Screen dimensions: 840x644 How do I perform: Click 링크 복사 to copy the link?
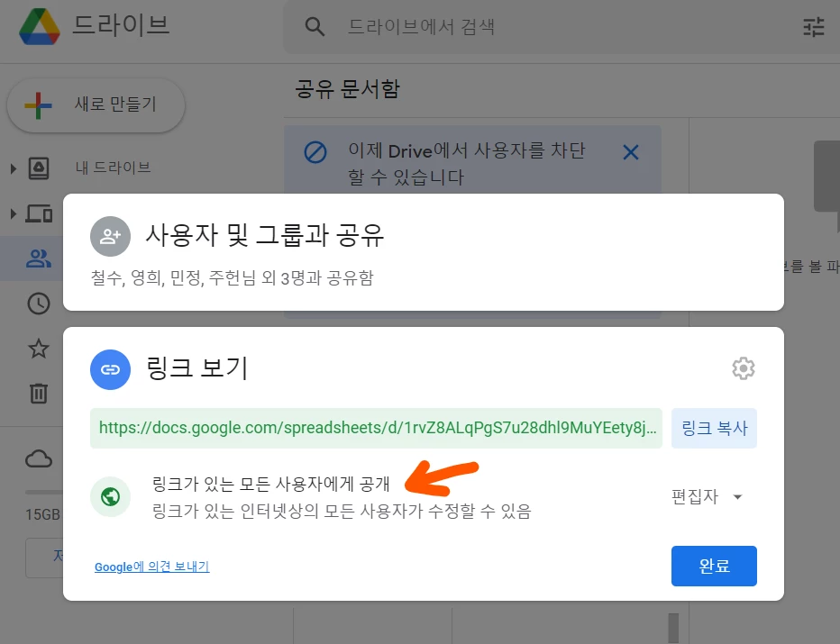point(714,430)
